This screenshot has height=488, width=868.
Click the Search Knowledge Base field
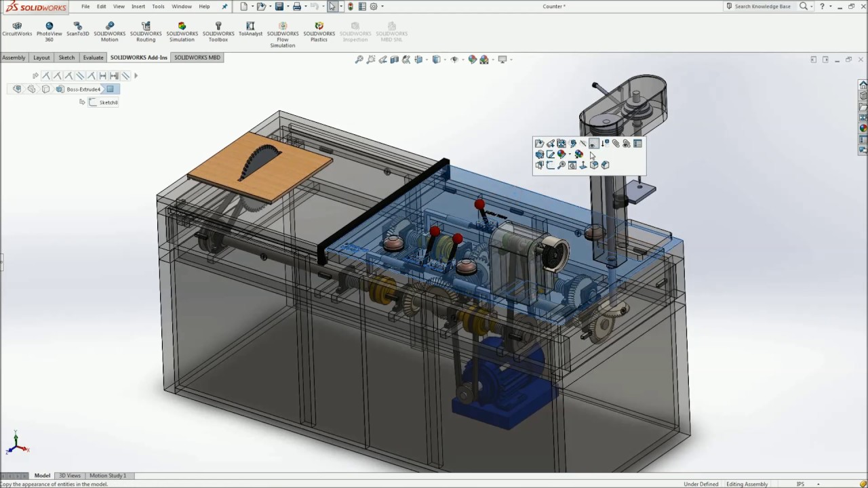[x=762, y=7]
